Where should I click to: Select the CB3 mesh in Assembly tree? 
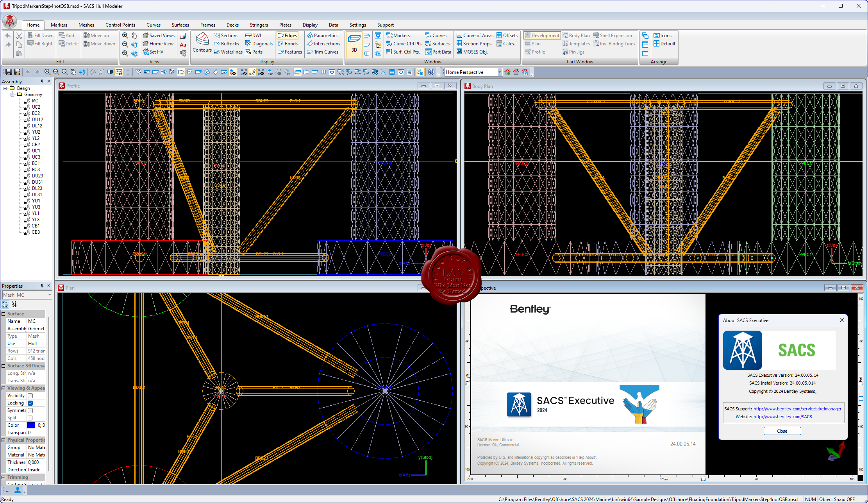click(x=36, y=232)
